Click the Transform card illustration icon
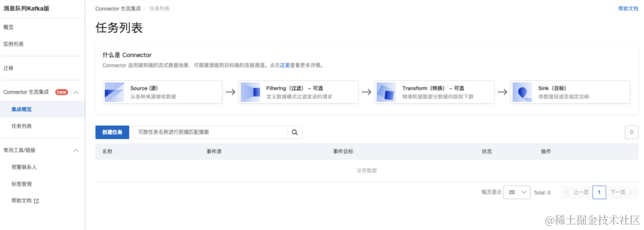Screen dimensions: 644x230 [x=386, y=92]
